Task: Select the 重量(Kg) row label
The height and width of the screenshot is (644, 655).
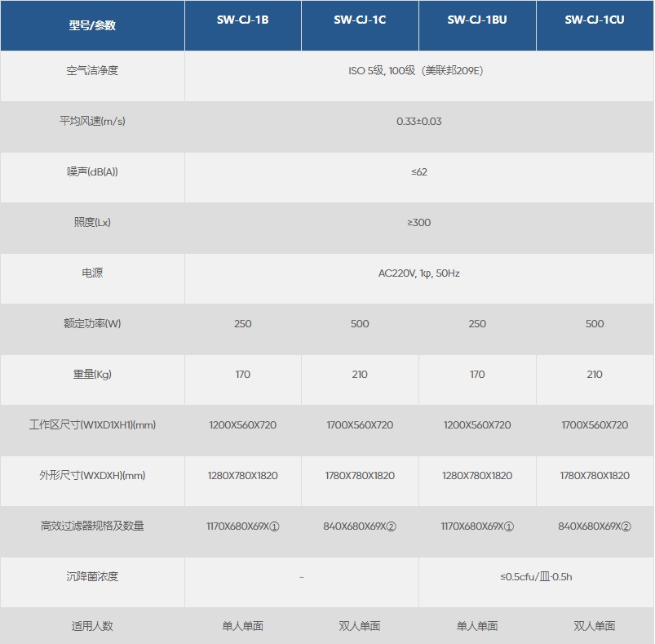Action: pos(92,375)
